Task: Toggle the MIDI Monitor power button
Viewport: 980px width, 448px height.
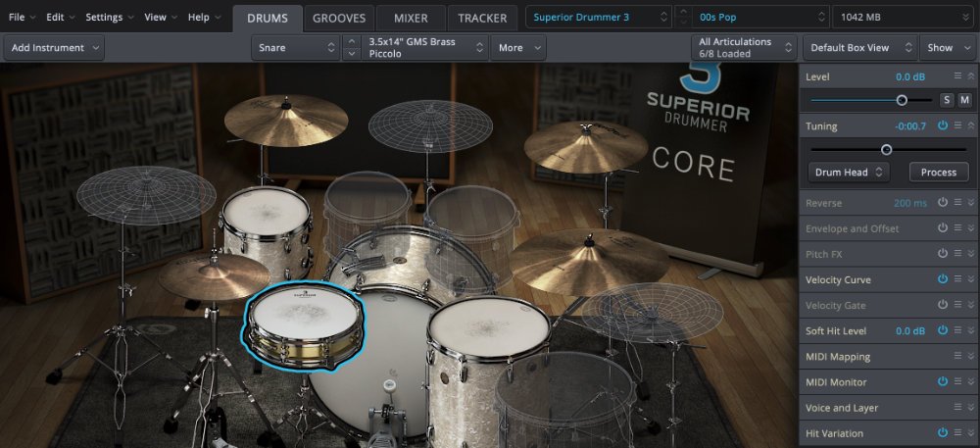Action: tap(943, 381)
